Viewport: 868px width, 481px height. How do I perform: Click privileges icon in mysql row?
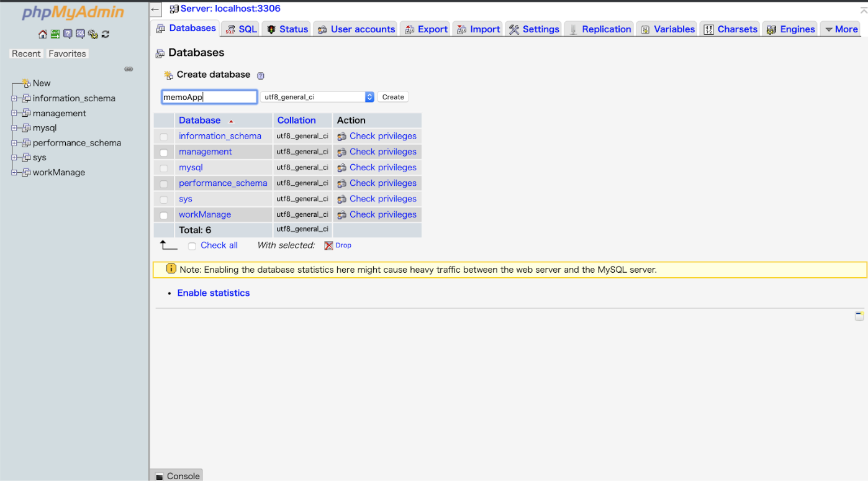[341, 168]
